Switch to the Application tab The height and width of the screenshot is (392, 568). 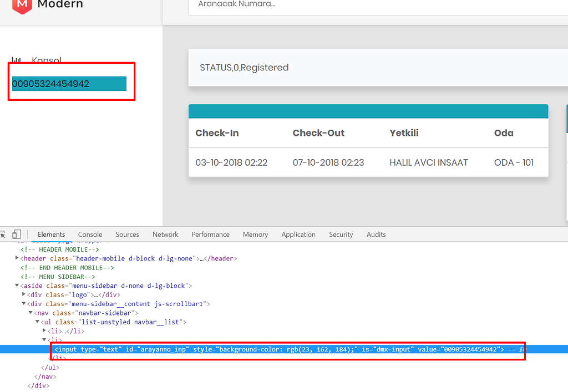point(298,235)
